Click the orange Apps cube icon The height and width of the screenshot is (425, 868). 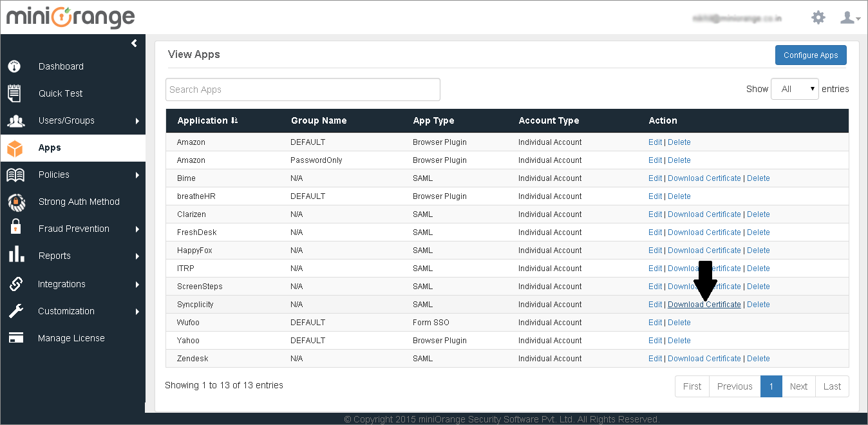pos(14,149)
